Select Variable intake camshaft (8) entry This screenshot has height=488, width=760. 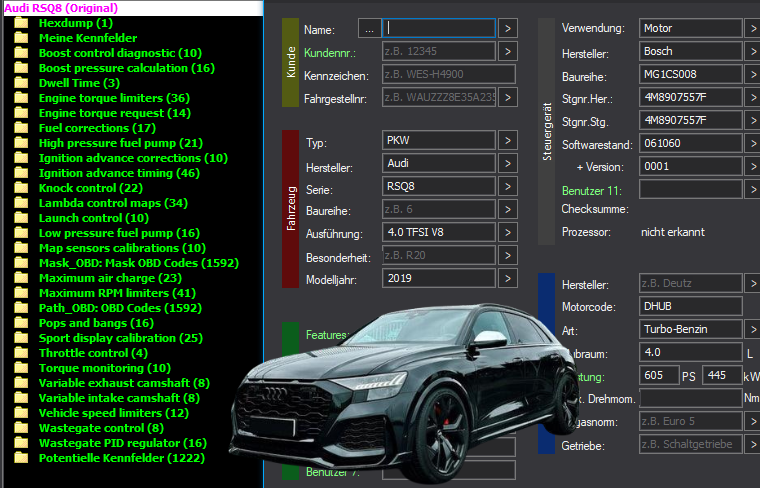pyautogui.click(x=119, y=398)
